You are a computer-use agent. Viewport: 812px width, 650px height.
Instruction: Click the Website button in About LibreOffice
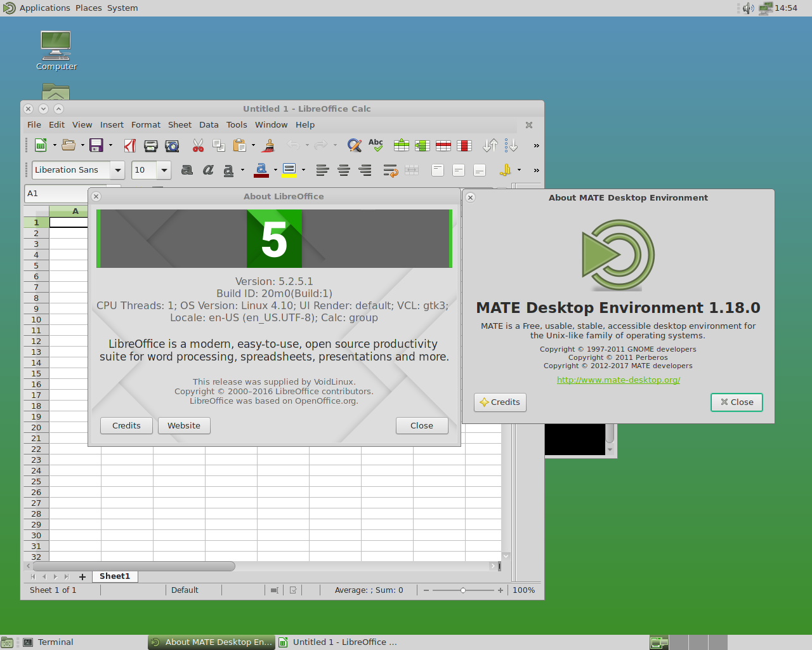(184, 425)
